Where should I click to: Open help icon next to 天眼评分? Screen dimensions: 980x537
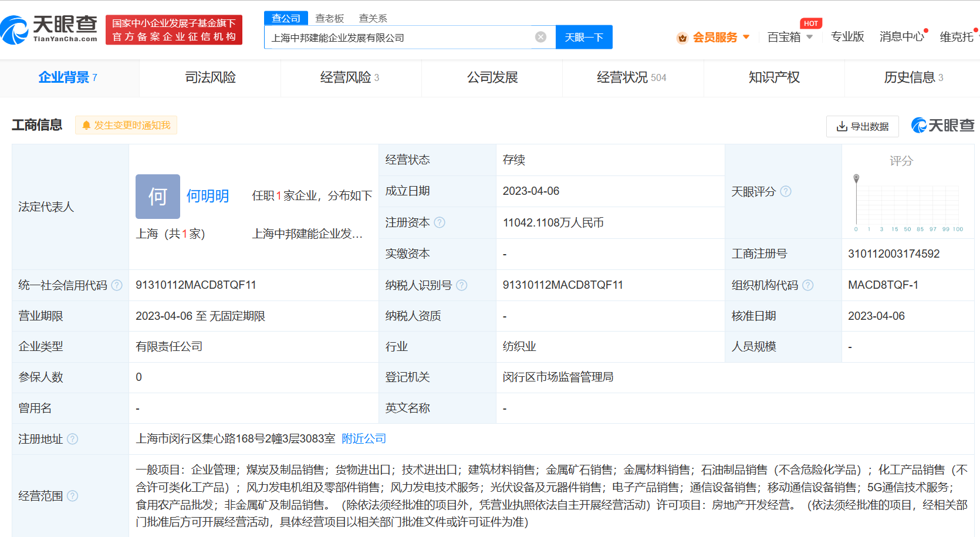[x=786, y=191]
